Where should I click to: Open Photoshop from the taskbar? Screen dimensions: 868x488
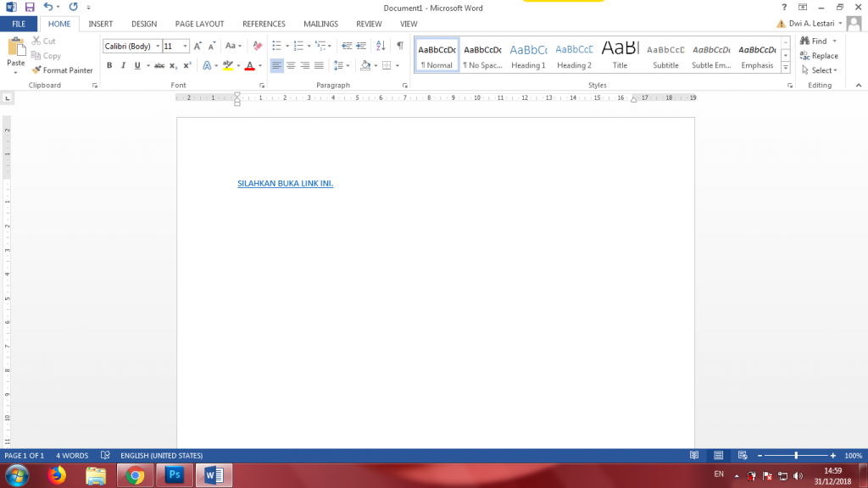[175, 475]
